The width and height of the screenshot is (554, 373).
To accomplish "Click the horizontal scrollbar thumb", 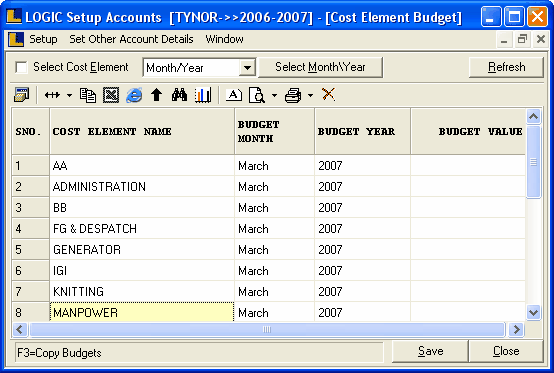I will 267,330.
